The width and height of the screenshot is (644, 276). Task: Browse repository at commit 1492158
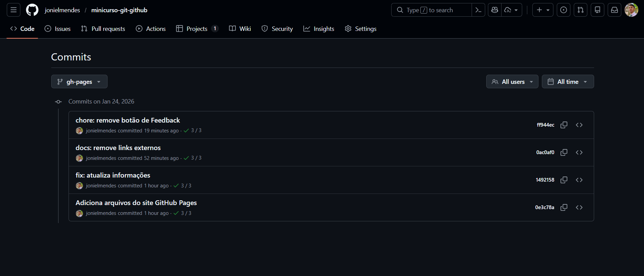coord(579,180)
